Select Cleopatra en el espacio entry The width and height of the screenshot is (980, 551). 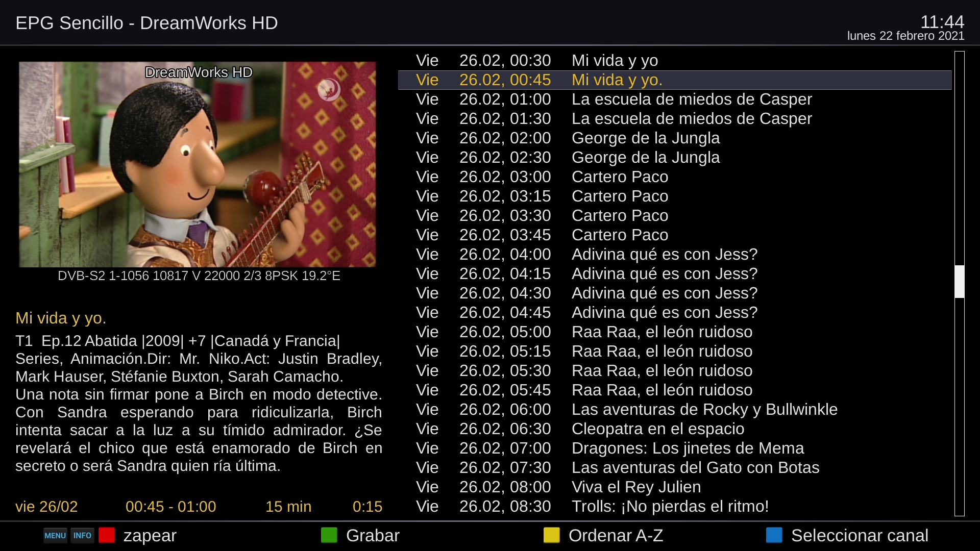pyautogui.click(x=675, y=429)
